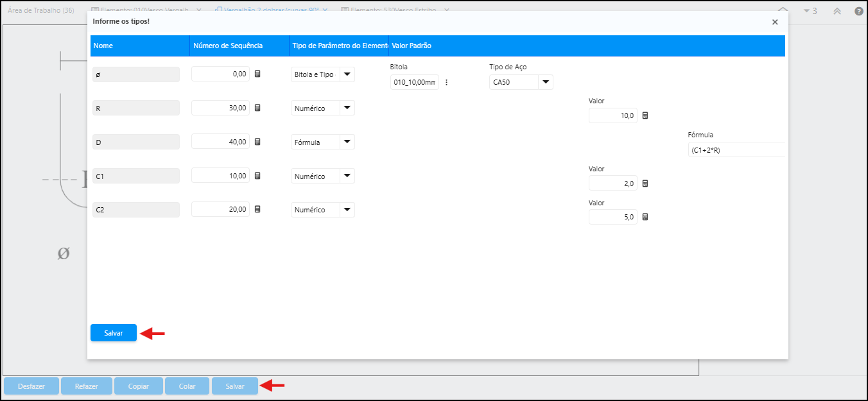Open calculator beside Valor 2,0 field

point(645,183)
